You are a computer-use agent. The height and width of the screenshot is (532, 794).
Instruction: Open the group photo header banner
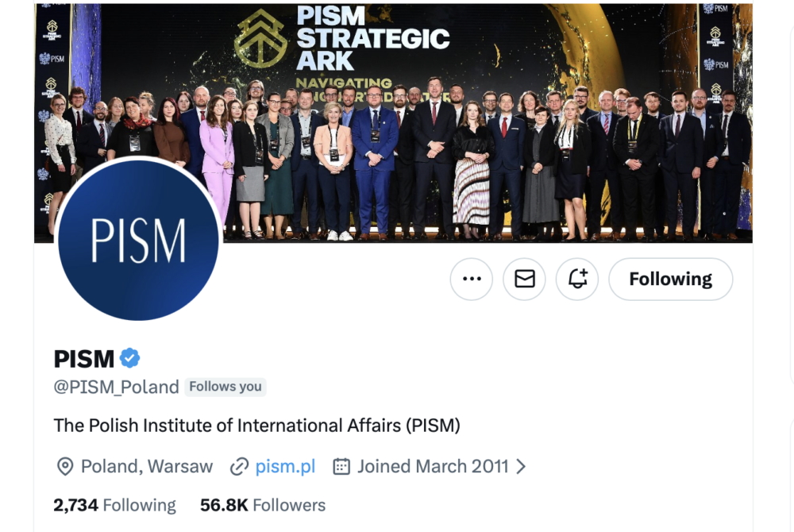476,119
